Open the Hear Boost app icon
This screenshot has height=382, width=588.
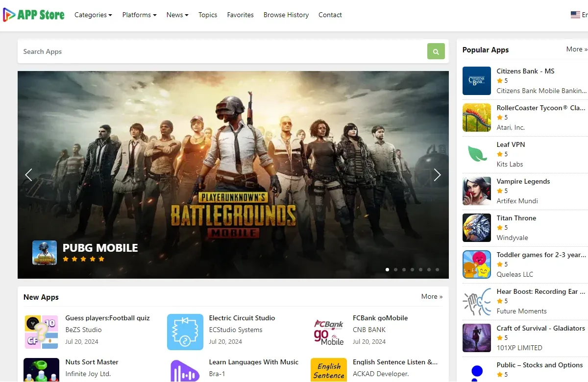pyautogui.click(x=477, y=301)
